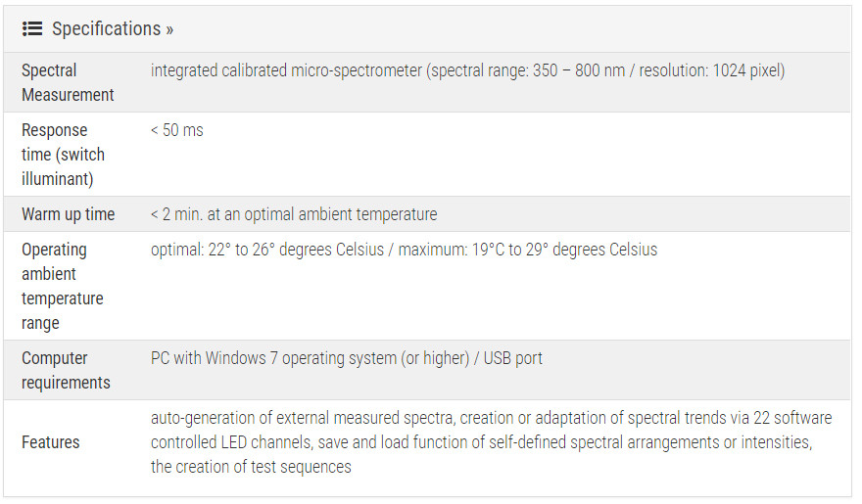Select the Features row label
Image resolution: width=862 pixels, height=504 pixels.
pos(51,442)
